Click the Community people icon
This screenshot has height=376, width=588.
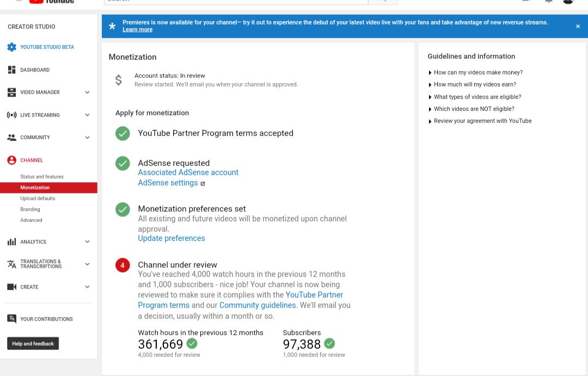coord(11,138)
